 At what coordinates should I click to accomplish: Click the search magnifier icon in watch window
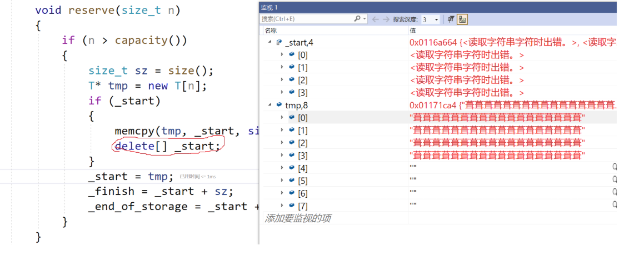point(357,19)
